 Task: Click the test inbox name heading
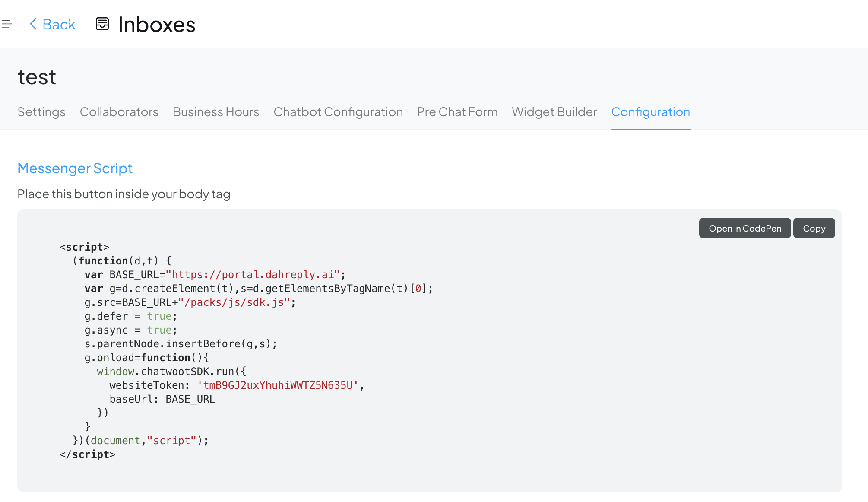pyautogui.click(x=37, y=77)
